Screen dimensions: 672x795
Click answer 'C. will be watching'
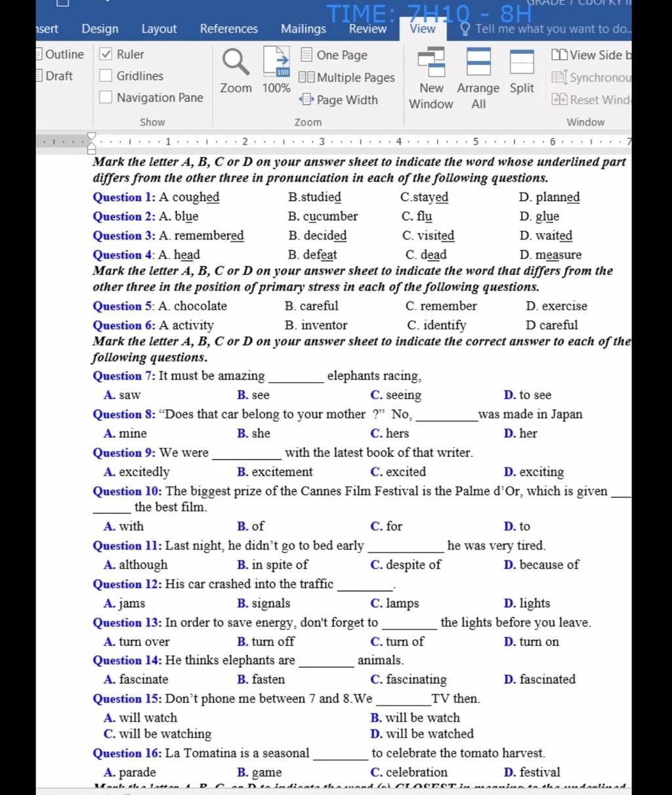pyautogui.click(x=157, y=734)
